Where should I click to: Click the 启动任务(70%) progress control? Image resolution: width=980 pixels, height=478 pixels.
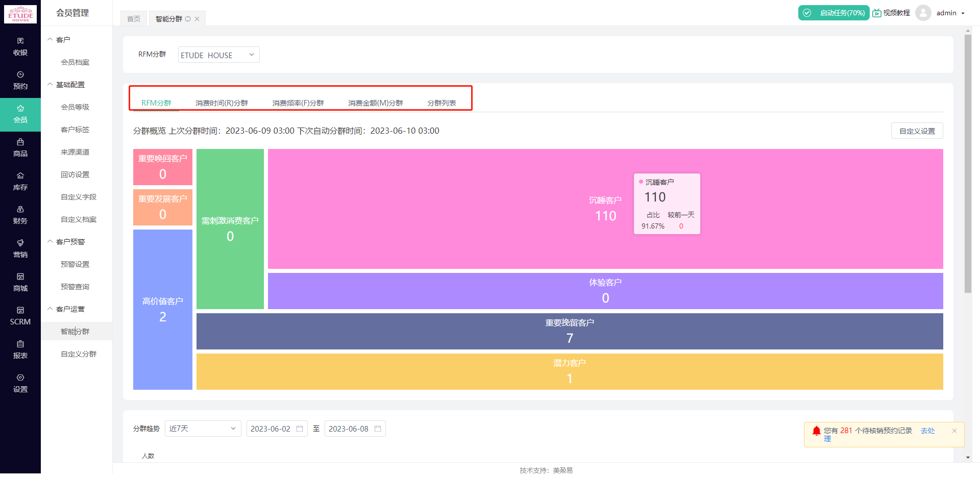(x=834, y=12)
